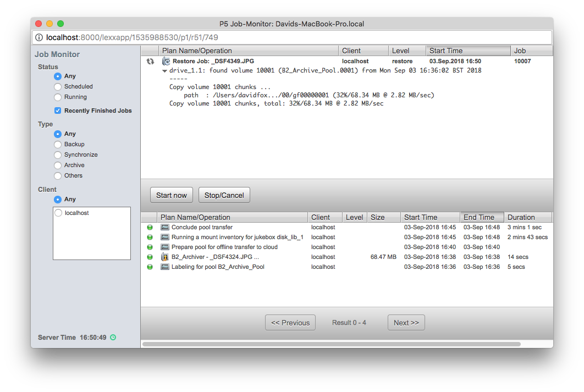Sort finished jobs by Plan Name/Operation header

tap(233, 217)
